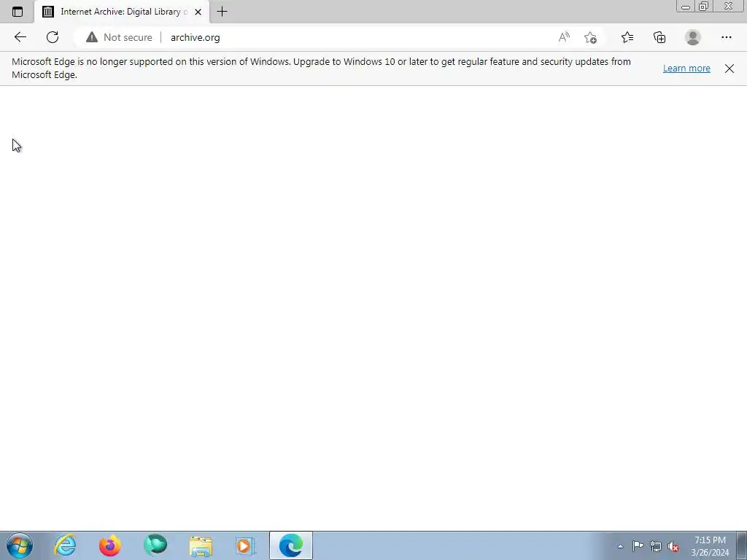Open Windows Explorer folder icon

[201, 545]
